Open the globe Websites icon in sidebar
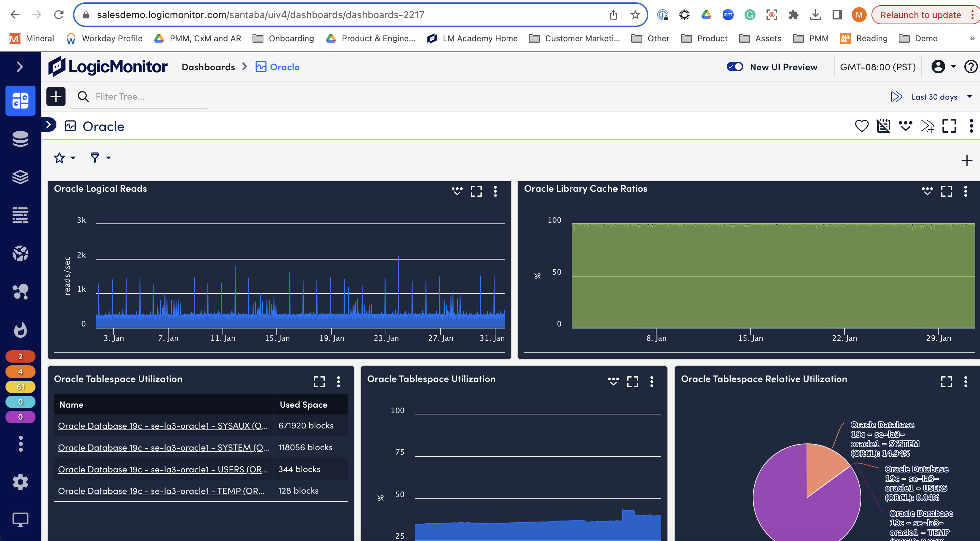Viewport: 980px width, 541px height. (20, 253)
